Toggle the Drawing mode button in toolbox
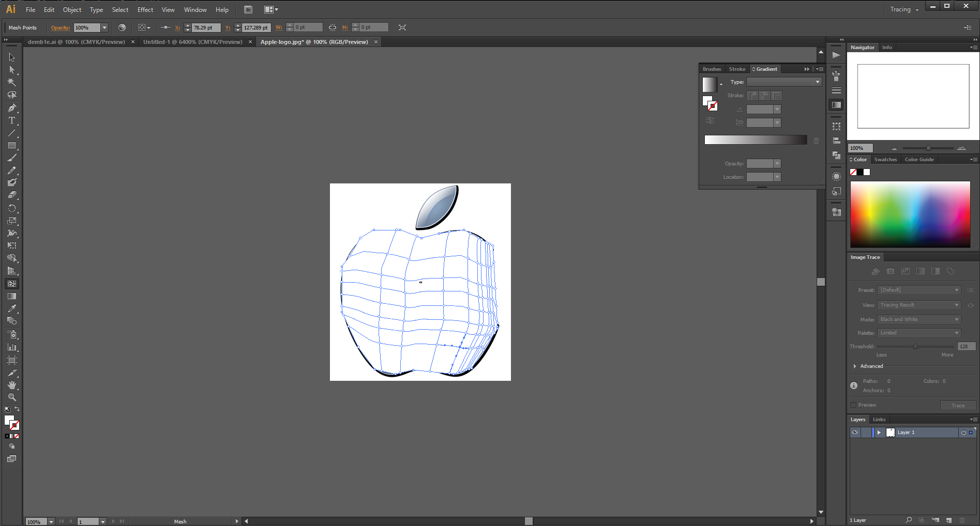 click(11, 446)
